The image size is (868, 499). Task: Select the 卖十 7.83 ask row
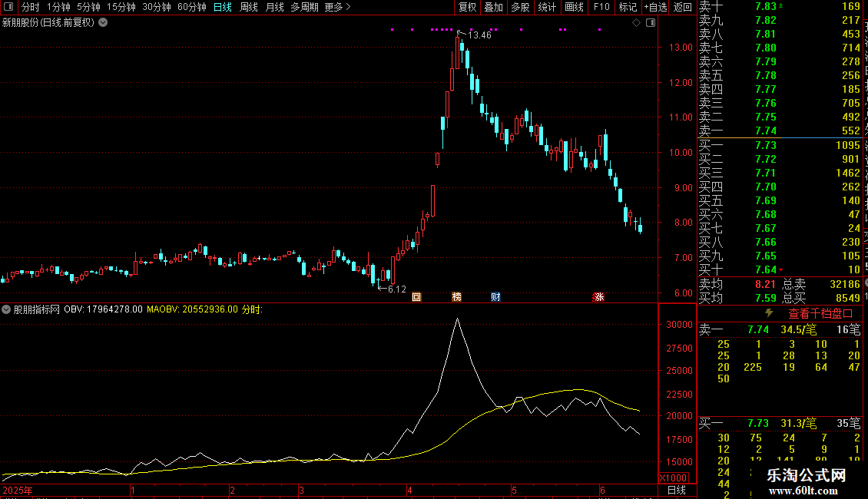coord(780,6)
